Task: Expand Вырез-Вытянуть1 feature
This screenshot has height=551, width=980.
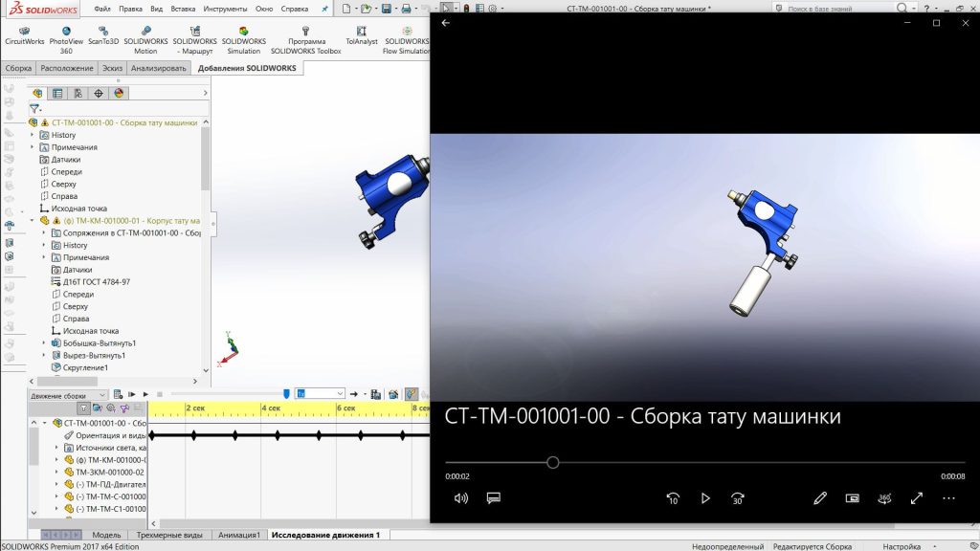Action: pos(44,355)
